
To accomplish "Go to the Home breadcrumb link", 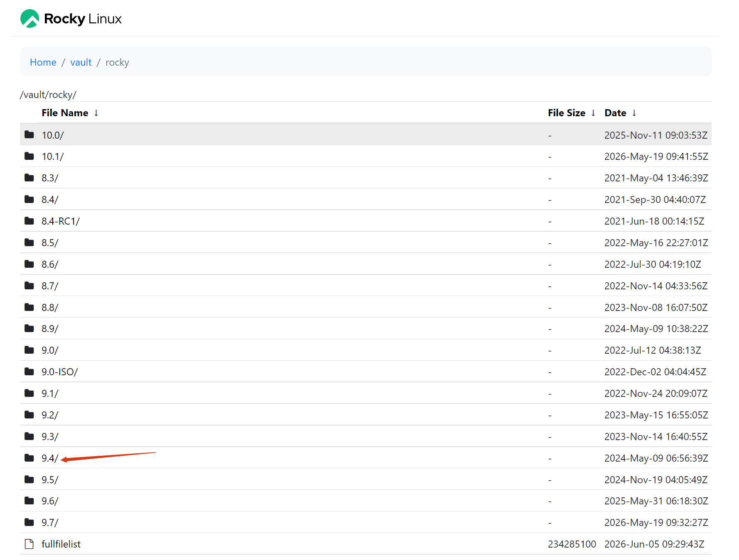I will tap(43, 62).
